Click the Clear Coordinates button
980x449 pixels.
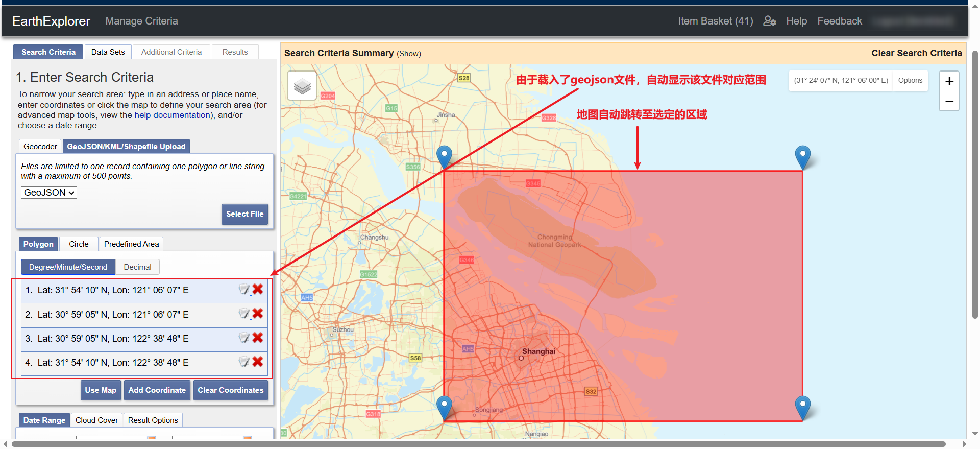tap(231, 390)
